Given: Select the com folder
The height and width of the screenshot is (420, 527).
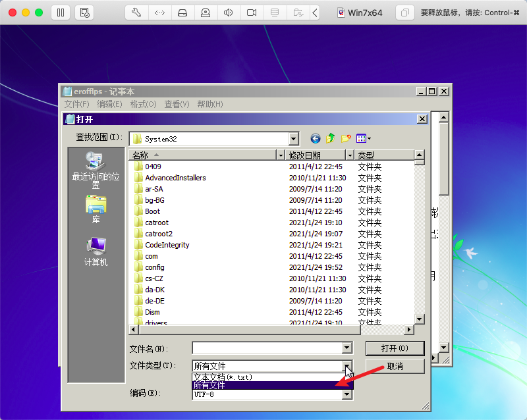Looking at the screenshot, I should [x=146, y=256].
